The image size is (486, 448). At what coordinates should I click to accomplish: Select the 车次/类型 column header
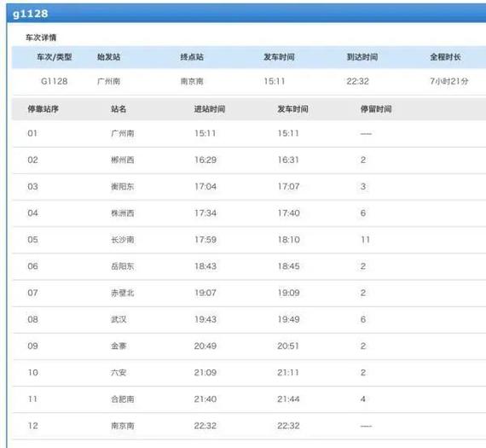pyautogui.click(x=55, y=57)
